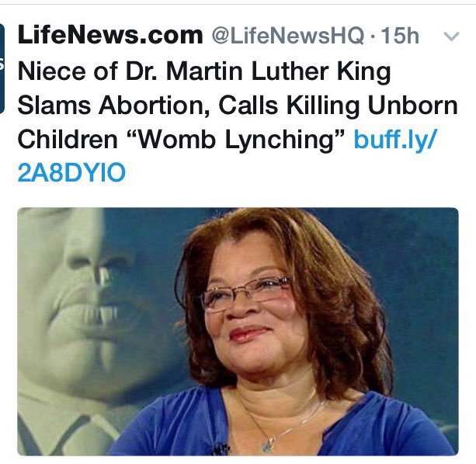The height and width of the screenshot is (464, 476).
Task: Tap the LifeNews profile avatar at left edge
Action: click(2, 68)
